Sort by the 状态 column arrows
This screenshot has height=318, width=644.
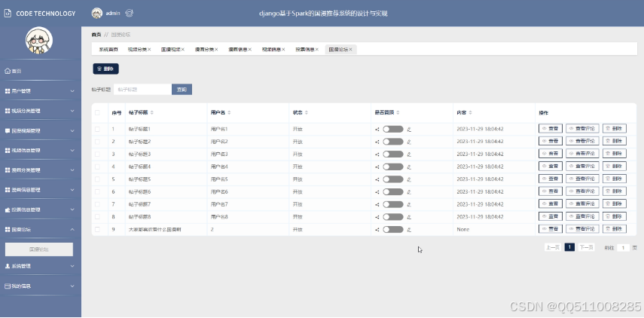tap(307, 112)
